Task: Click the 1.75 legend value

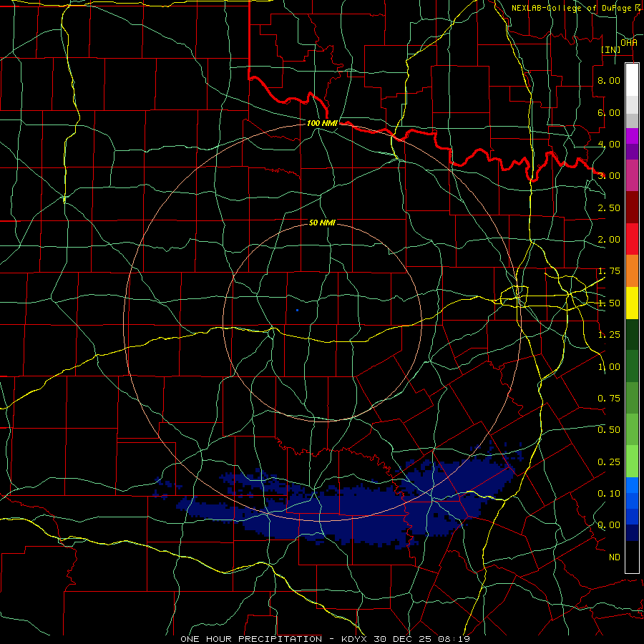Action: [609, 271]
